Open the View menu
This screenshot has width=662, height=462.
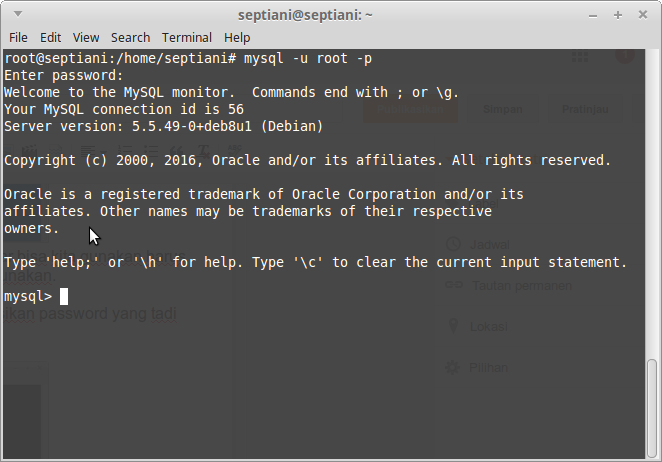tap(86, 38)
